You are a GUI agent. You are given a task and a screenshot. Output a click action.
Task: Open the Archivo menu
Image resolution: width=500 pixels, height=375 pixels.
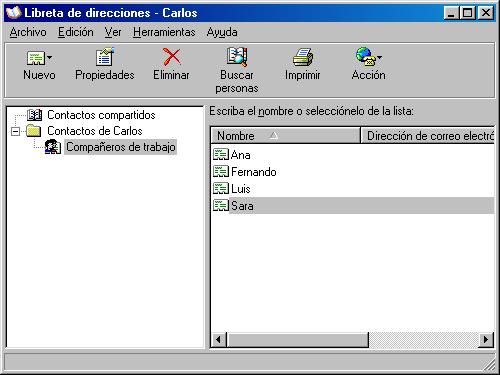tap(28, 32)
